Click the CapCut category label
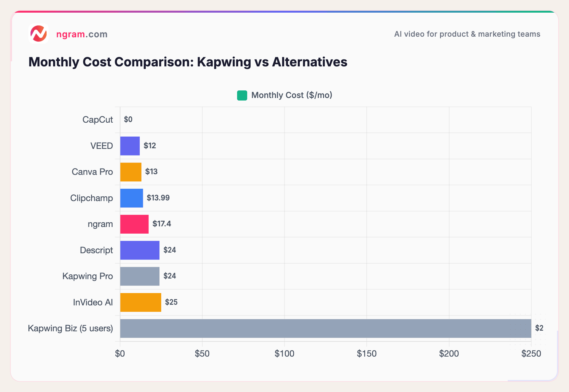Image resolution: width=569 pixels, height=392 pixels. [98, 119]
